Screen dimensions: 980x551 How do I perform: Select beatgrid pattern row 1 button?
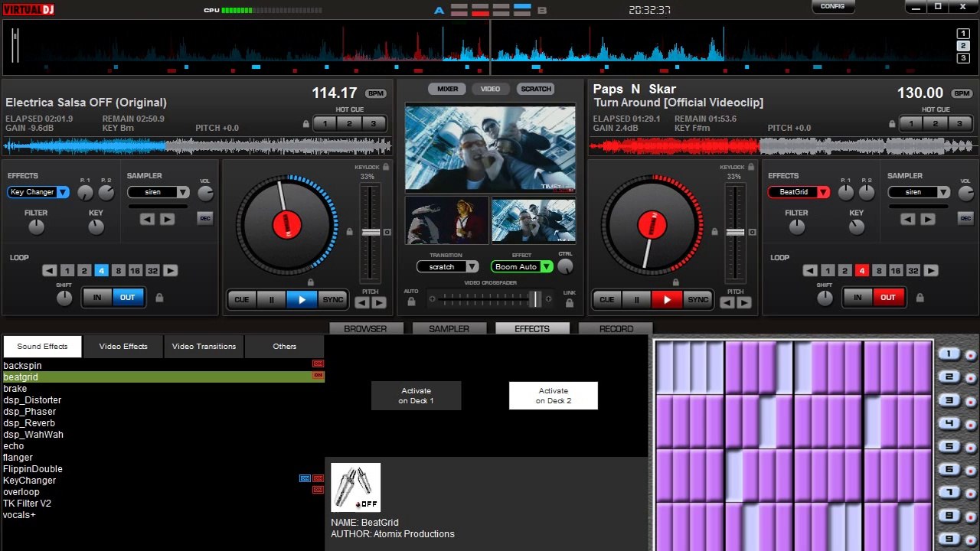949,354
